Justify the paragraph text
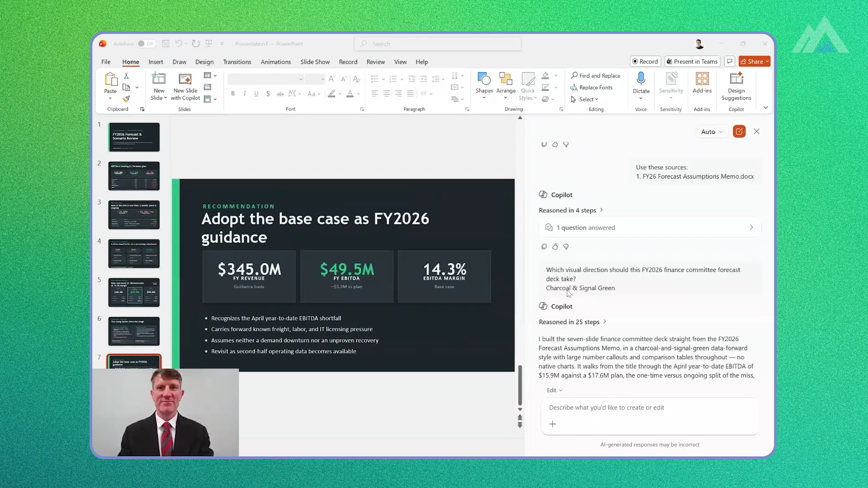This screenshot has width=868, height=488. (410, 94)
